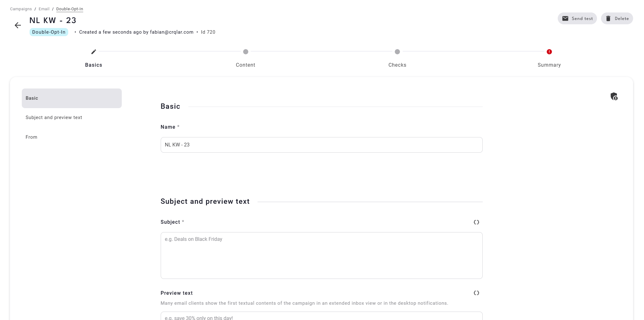This screenshot has height=320, width=644.
Task: Insert placeholder via Subject curly braces icon
Action: pyautogui.click(x=476, y=222)
